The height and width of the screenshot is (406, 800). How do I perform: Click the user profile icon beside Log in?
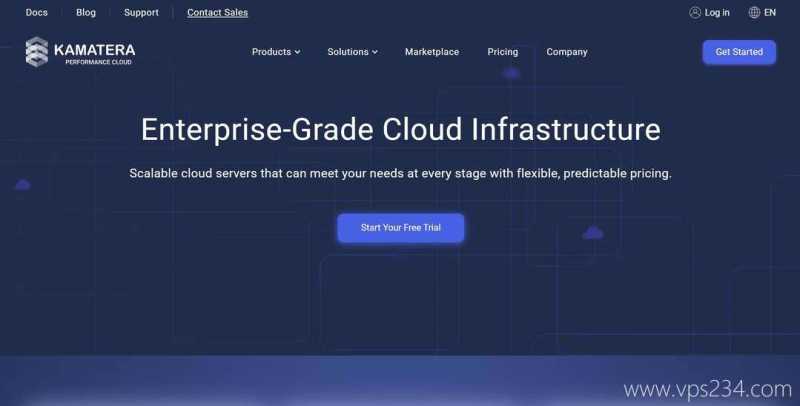click(x=695, y=13)
